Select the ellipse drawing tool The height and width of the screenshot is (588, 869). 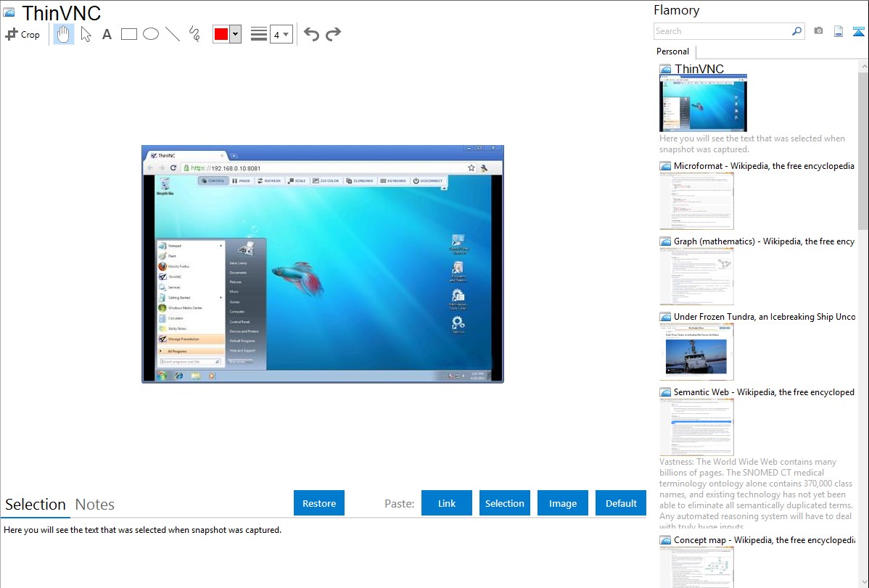(151, 34)
